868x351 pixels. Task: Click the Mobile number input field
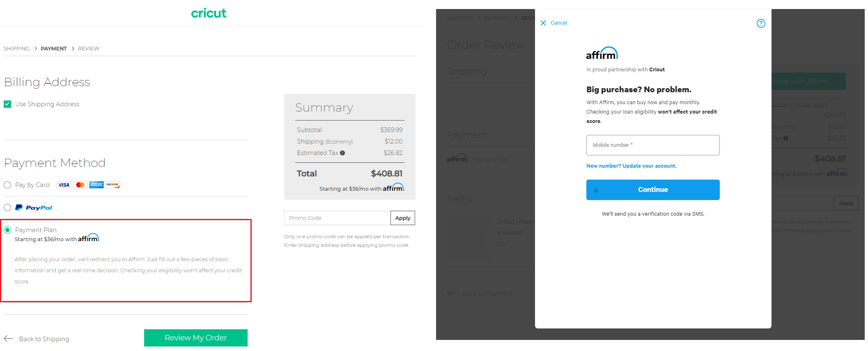click(652, 145)
